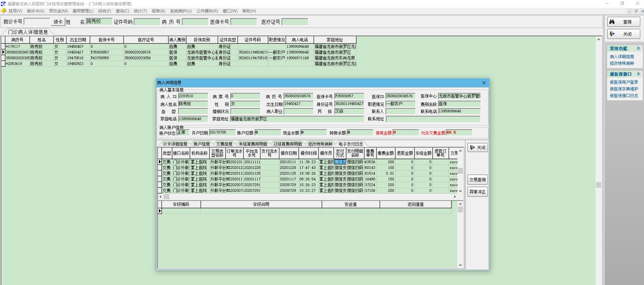The width and height of the screenshot is (644, 285).
Task: Switch to the 交费信息 tab
Action: [224, 144]
